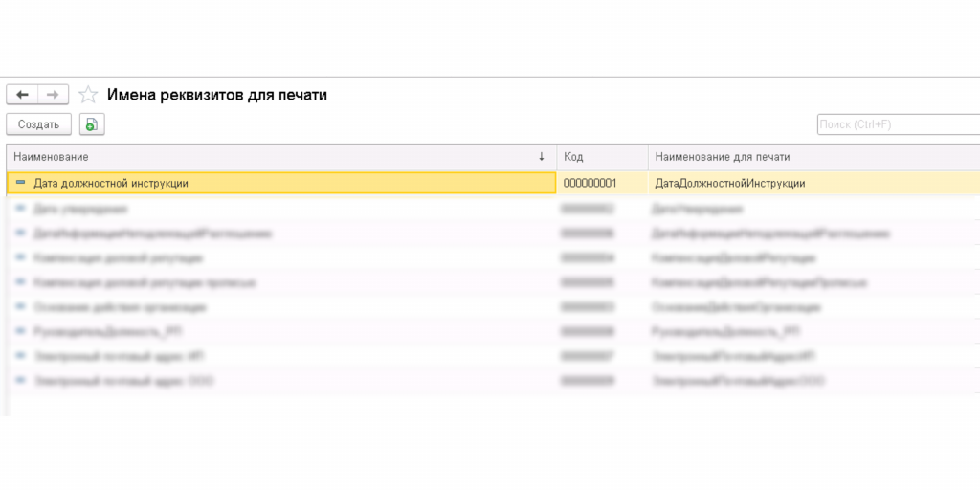980x490 pixels.
Task: Click the forward navigation arrow
Action: point(53,95)
